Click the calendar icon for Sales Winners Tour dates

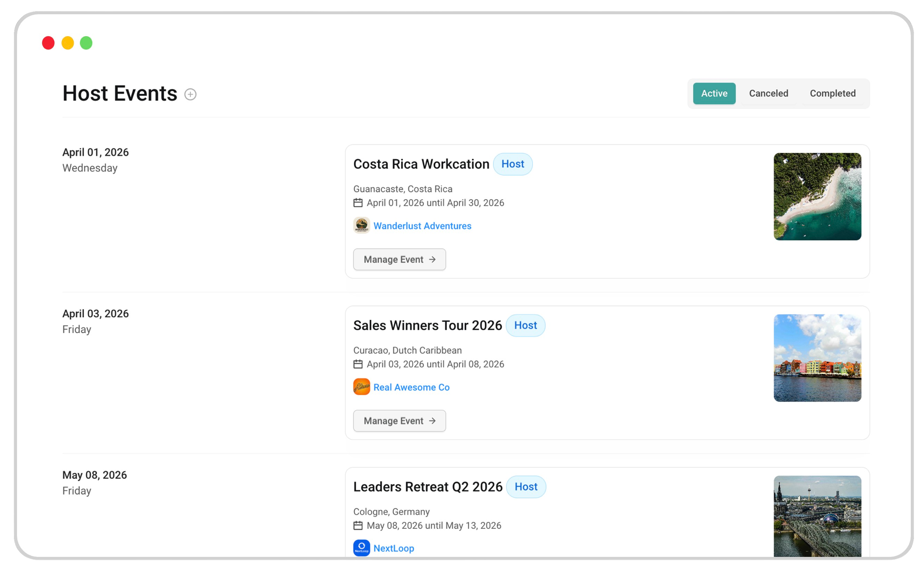[x=358, y=364]
